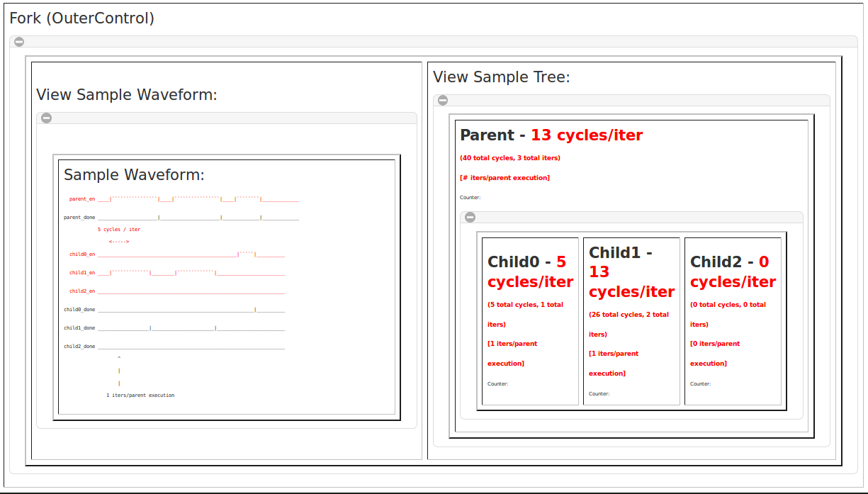Click the Counter label in Child0 card

click(497, 384)
